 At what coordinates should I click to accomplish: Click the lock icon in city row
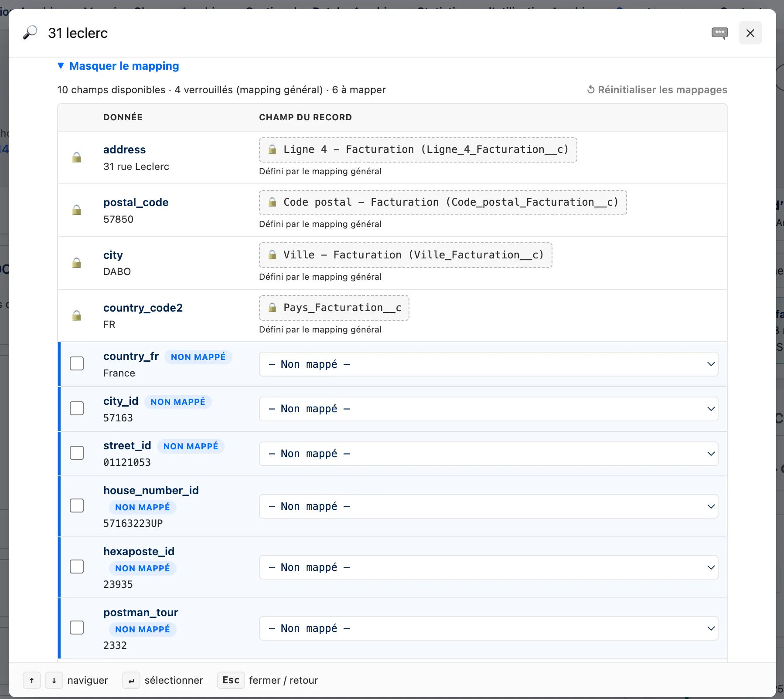pyautogui.click(x=77, y=263)
